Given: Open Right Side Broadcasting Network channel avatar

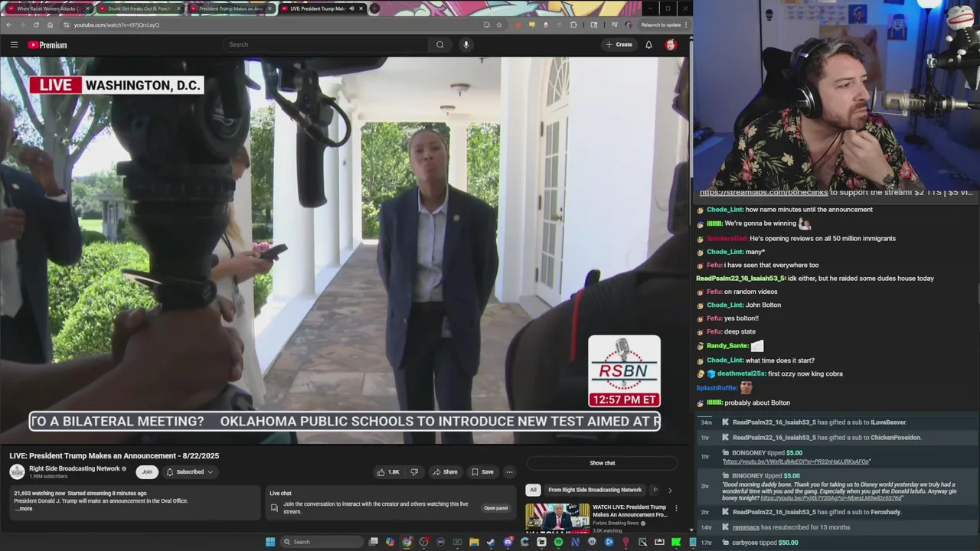Looking at the screenshot, I should [x=17, y=472].
